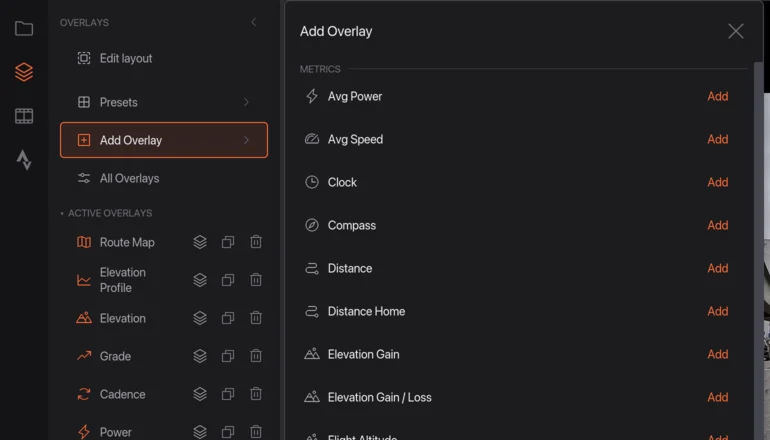Viewport: 770px width, 440px height.
Task: Open the film strip video section
Action: [x=24, y=116]
